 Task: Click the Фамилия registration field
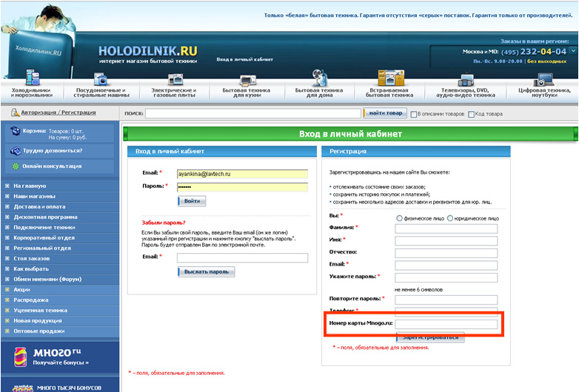[446, 229]
